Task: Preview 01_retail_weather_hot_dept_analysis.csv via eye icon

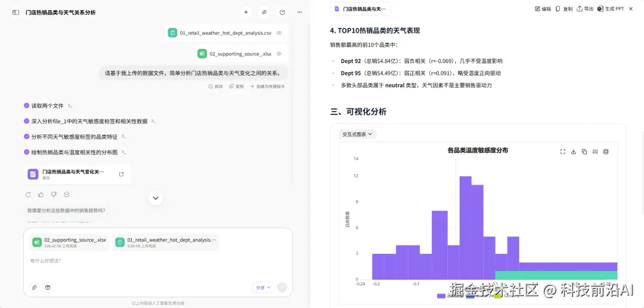Action: coord(279,33)
